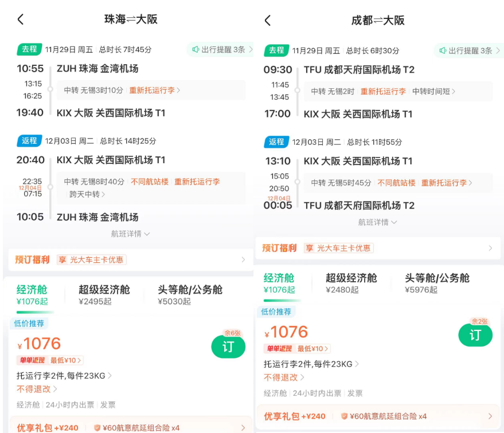504x433 pixels.
Task: Switch to 头等舱/公务舱 ¥5976起 tab
Action: pyautogui.click(x=437, y=284)
